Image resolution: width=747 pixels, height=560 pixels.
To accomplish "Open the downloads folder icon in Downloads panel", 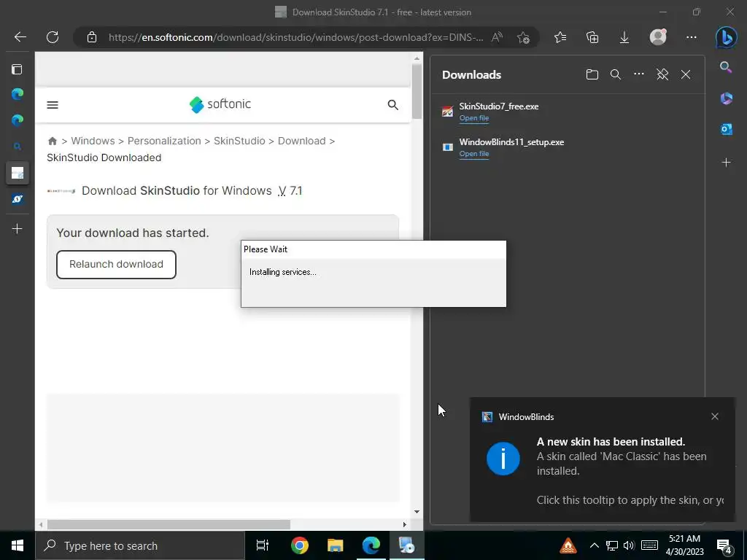I will pos(592,74).
